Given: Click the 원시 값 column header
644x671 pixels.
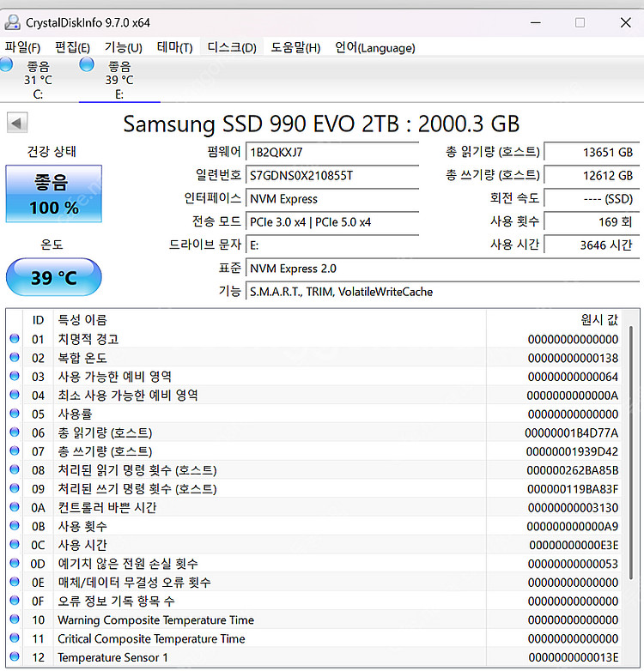Looking at the screenshot, I should coord(554,320).
